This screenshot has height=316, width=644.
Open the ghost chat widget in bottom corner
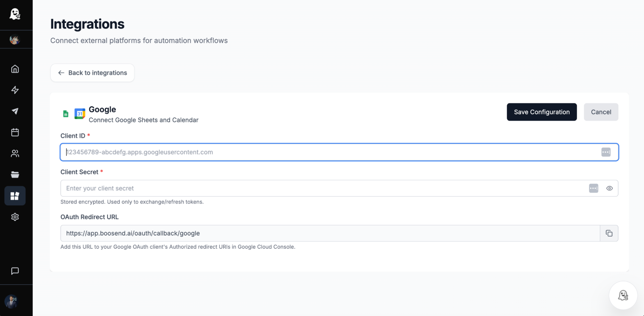click(623, 295)
